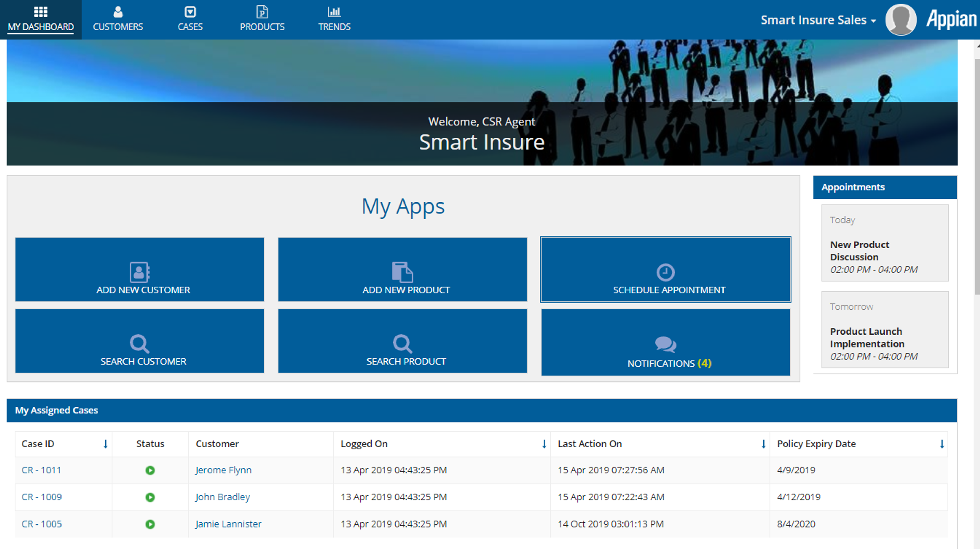The height and width of the screenshot is (549, 980).
Task: Click SEARCH CUSTOMER label
Action: [x=143, y=361]
